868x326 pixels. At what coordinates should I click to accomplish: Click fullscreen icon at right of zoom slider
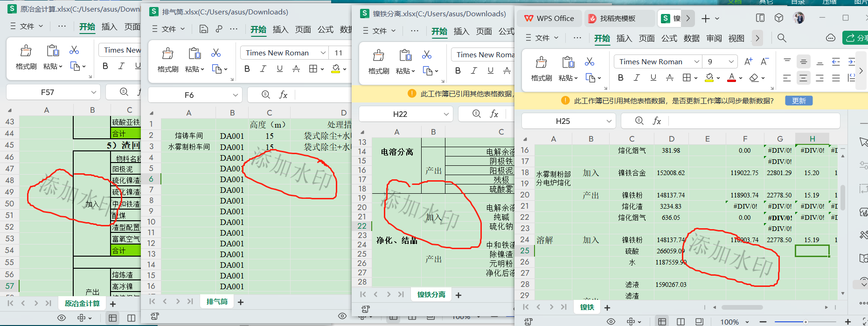pos(865,321)
